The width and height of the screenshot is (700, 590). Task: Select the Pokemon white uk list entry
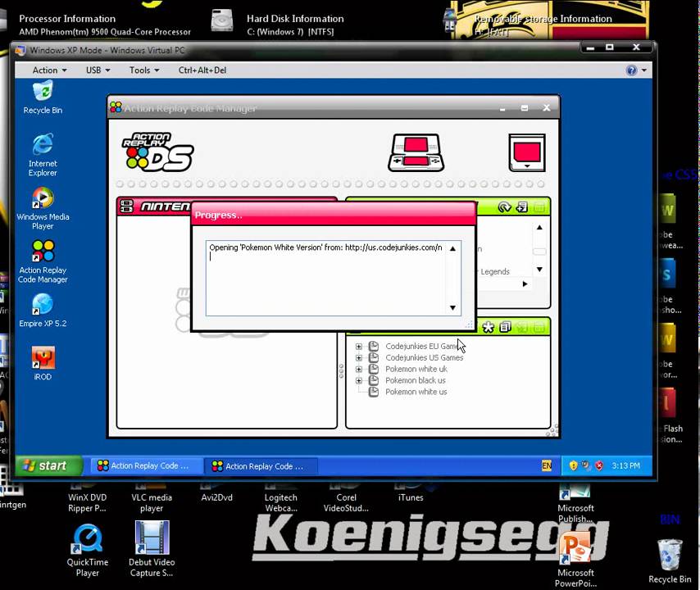(416, 369)
